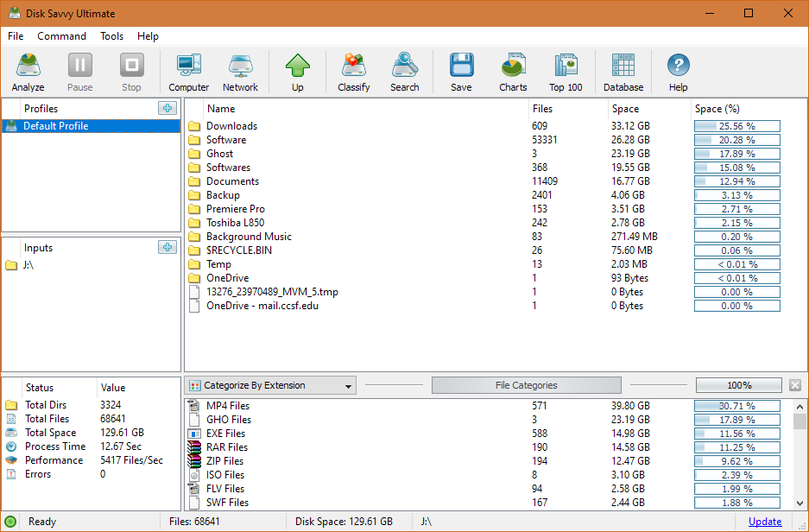The height and width of the screenshot is (532, 809).
Task: Open the Categorize By Extension dropdown
Action: pyautogui.click(x=270, y=385)
